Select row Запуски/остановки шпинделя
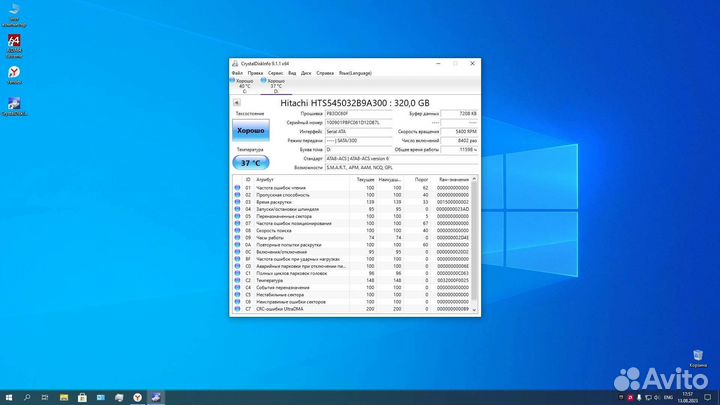Screen dimensions: 720x405 point(352,209)
